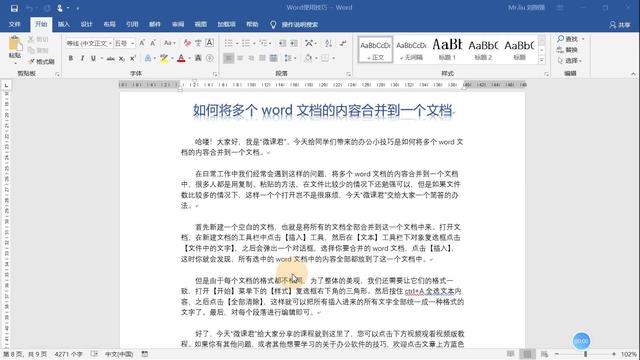Increase paragraph indent
Image resolution: width=640 pixels, height=360 pixels.
click(294, 43)
